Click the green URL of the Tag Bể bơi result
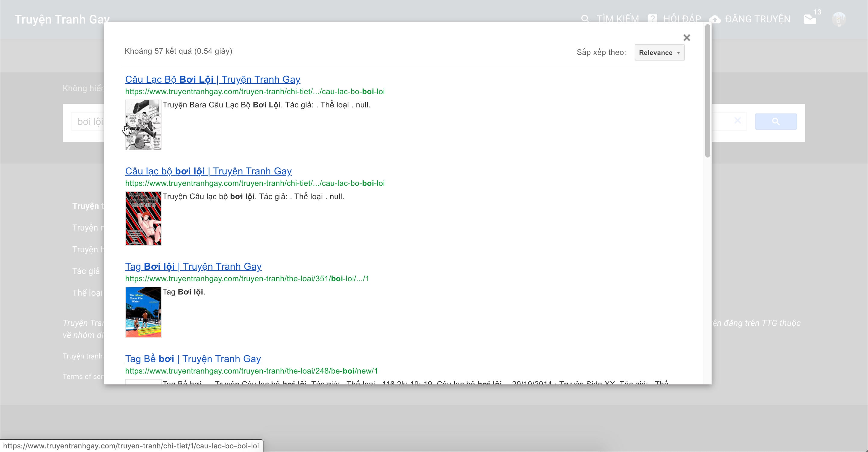The width and height of the screenshot is (868, 452). coord(251,371)
